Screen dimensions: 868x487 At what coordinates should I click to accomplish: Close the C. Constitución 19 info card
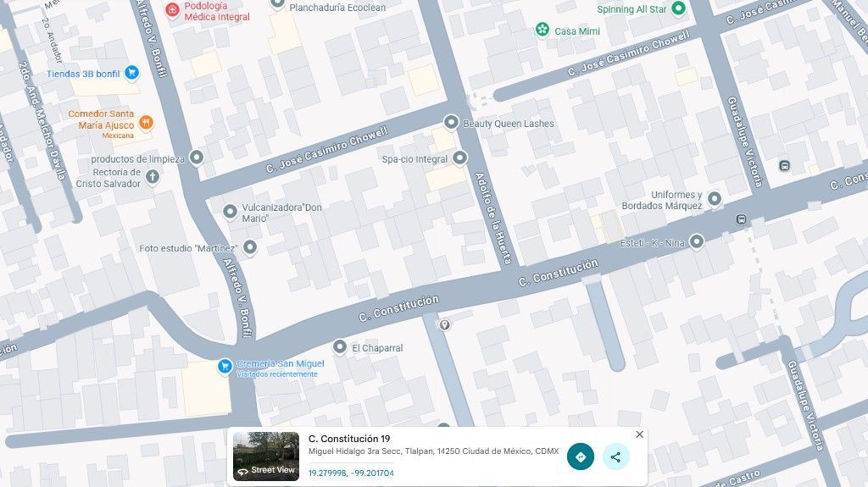click(639, 434)
